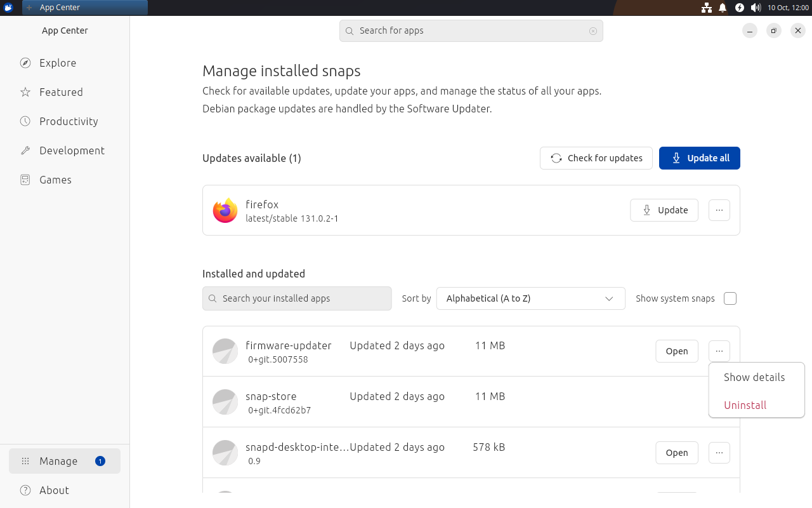The image size is (812, 508).
Task: Select App Center in the taskbar
Action: pyautogui.click(x=85, y=8)
